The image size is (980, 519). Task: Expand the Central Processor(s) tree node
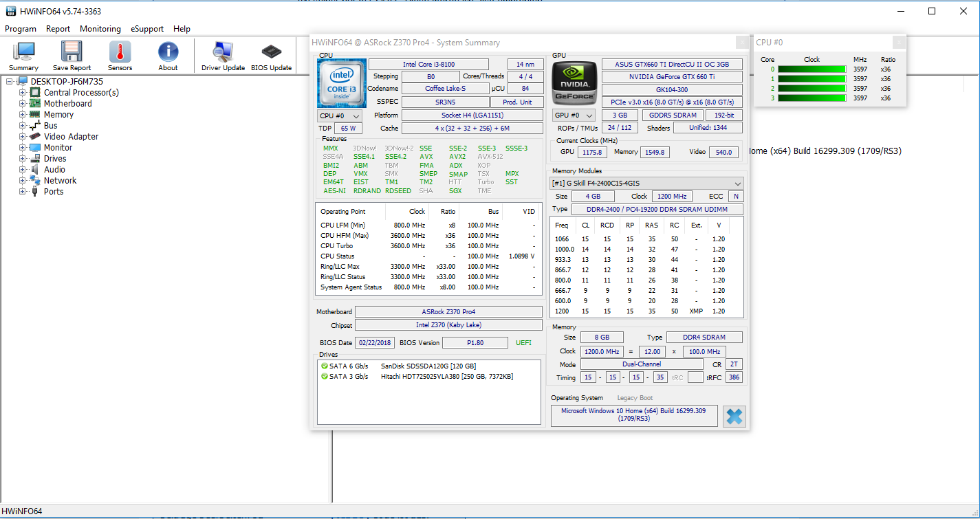[x=23, y=93]
